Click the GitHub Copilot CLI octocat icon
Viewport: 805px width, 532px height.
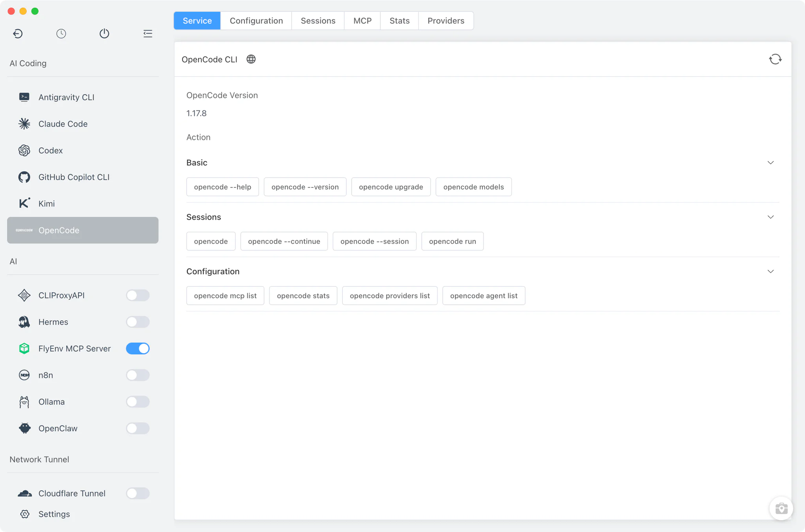[x=24, y=177]
